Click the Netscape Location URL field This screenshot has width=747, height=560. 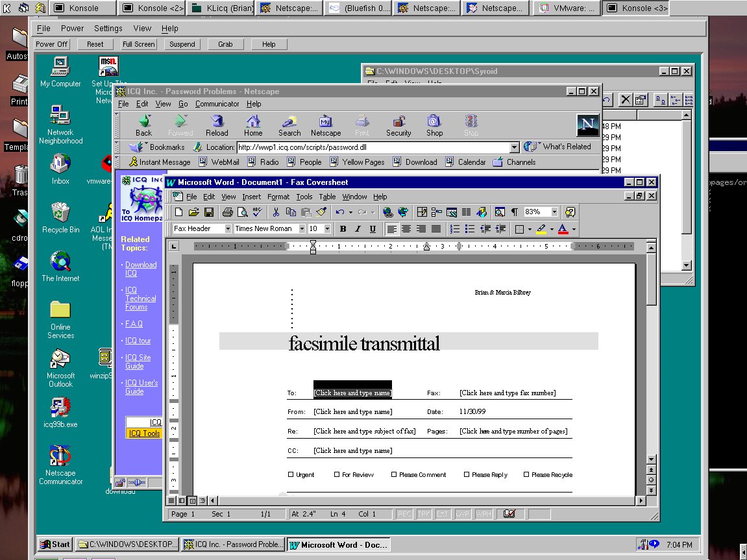click(373, 147)
